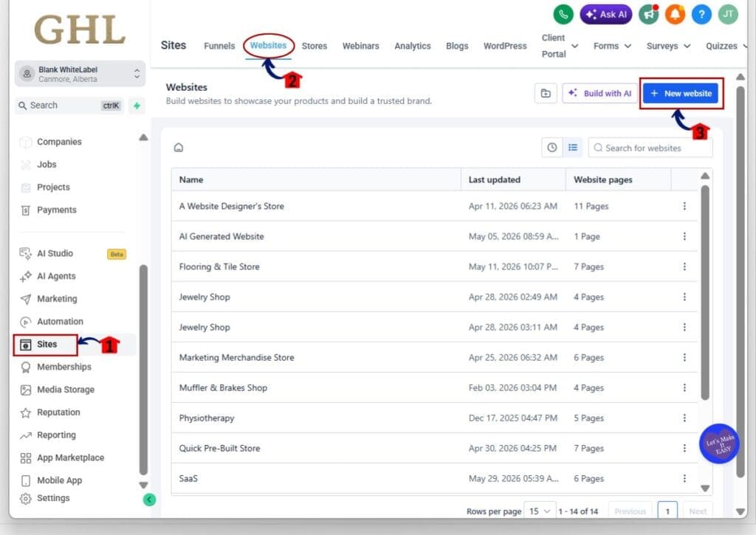Open actions menu for AI Generated Website

click(684, 237)
